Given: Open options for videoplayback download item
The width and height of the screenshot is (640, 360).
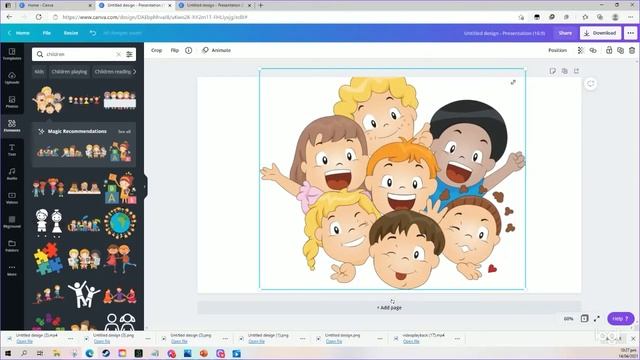Looking at the screenshot, I should (457, 338).
